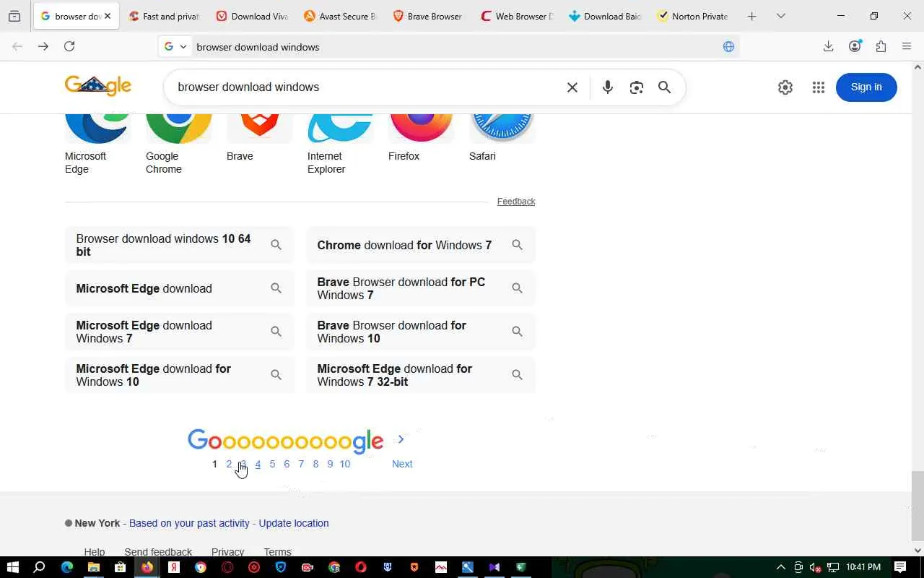Screen dimensions: 924x578
Task: Search by image with Google Lens
Action: coord(636,87)
